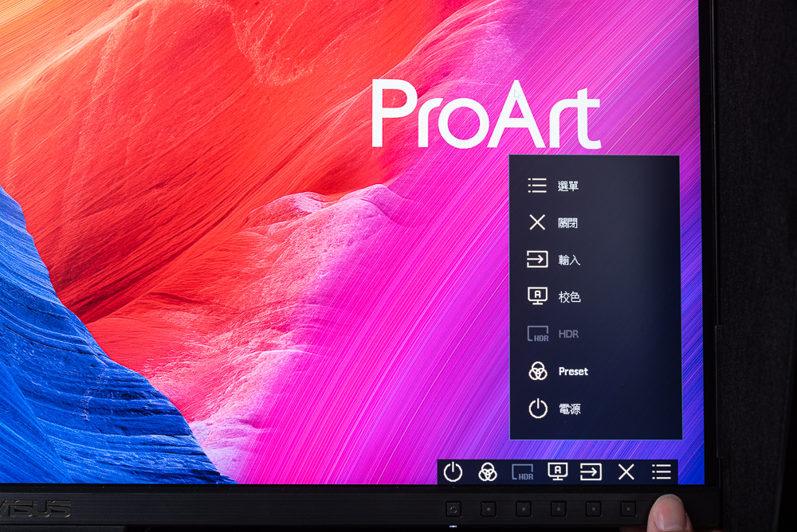
Task: Click input source arrow icon in bottom bar
Action: pyautogui.click(x=591, y=471)
